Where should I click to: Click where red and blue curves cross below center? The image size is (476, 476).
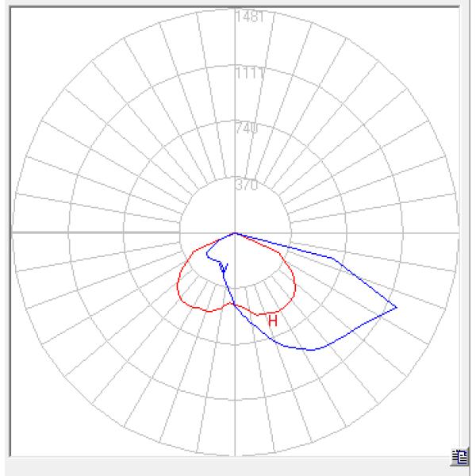pos(232,304)
